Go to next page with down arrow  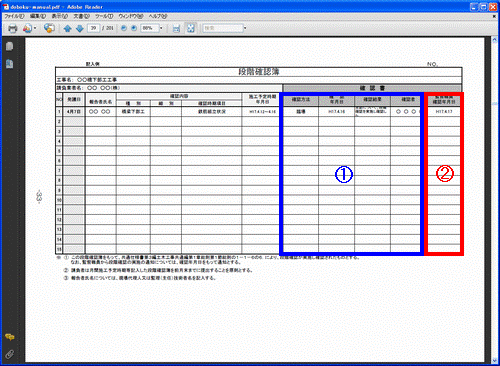tap(79, 29)
